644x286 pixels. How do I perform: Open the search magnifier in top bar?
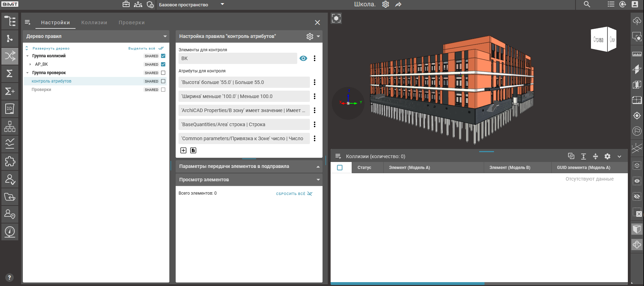coord(587,4)
